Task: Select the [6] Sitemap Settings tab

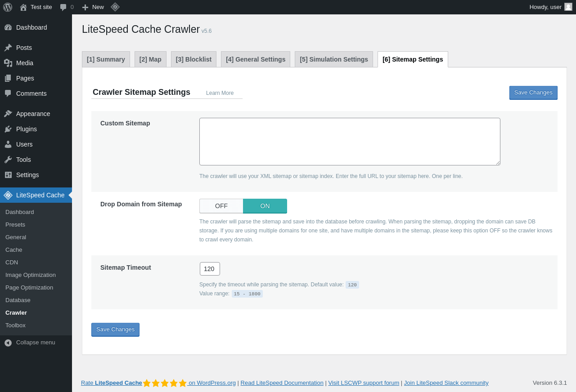Action: tap(413, 59)
